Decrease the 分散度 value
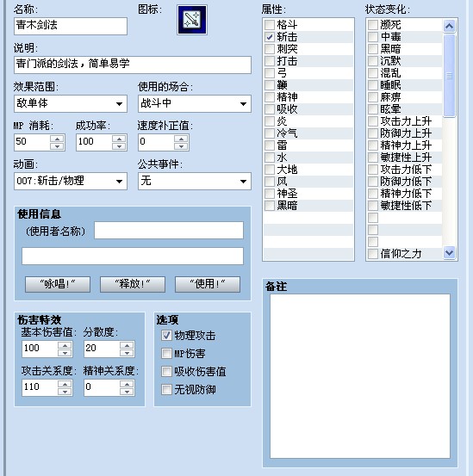This screenshot has width=473, height=476. pyautogui.click(x=127, y=353)
